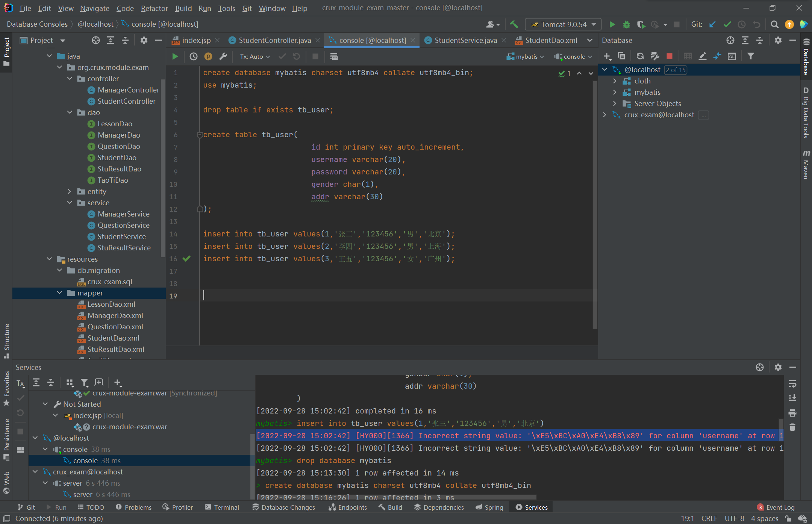Open new data source plus menu

click(x=607, y=56)
